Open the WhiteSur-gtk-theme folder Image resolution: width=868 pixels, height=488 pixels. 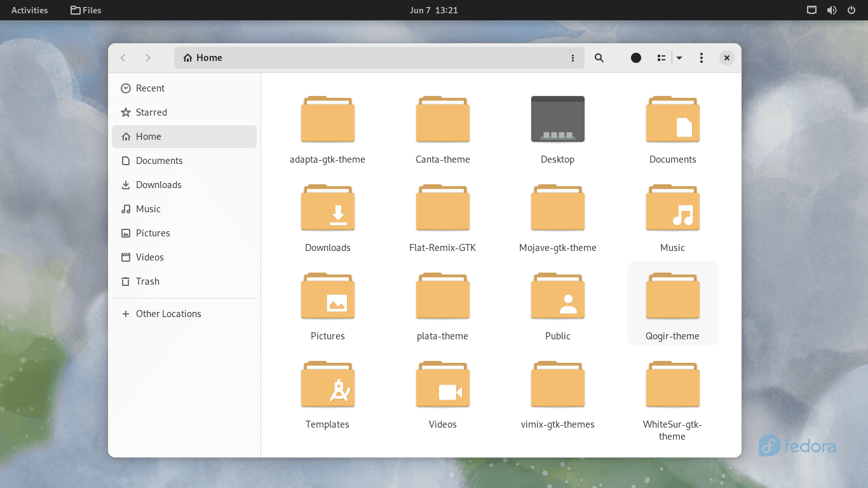click(672, 384)
